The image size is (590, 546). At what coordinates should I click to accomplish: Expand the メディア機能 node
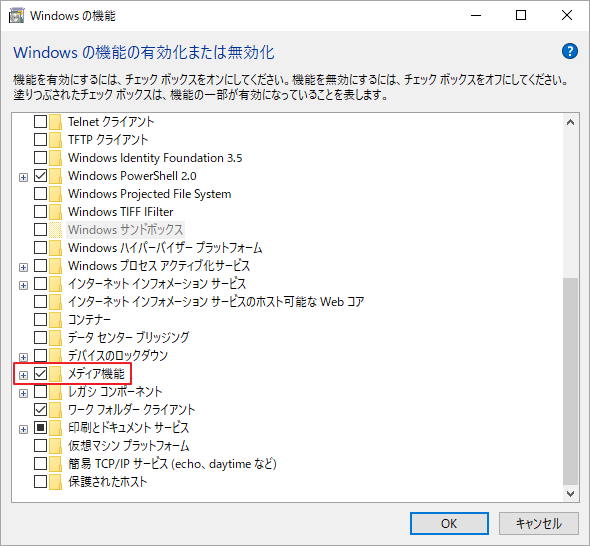[23, 375]
